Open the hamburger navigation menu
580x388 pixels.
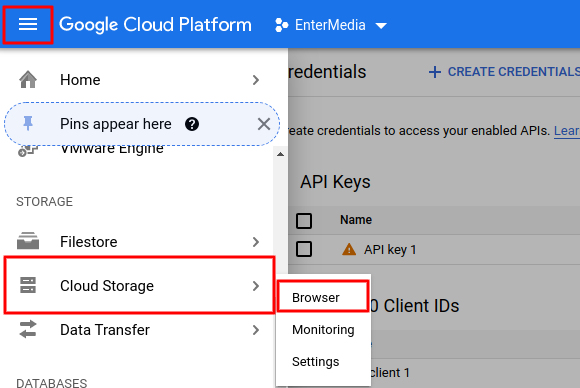point(28,24)
